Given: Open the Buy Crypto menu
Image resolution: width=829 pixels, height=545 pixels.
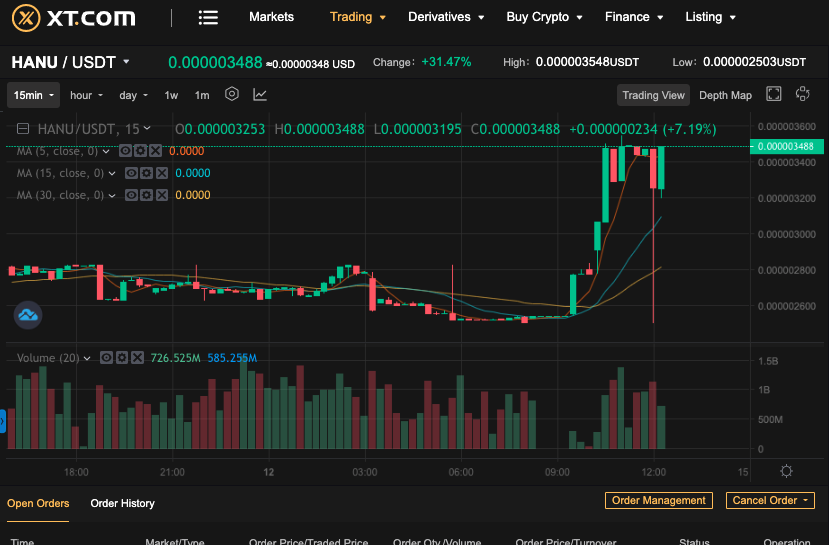Looking at the screenshot, I should coord(544,17).
